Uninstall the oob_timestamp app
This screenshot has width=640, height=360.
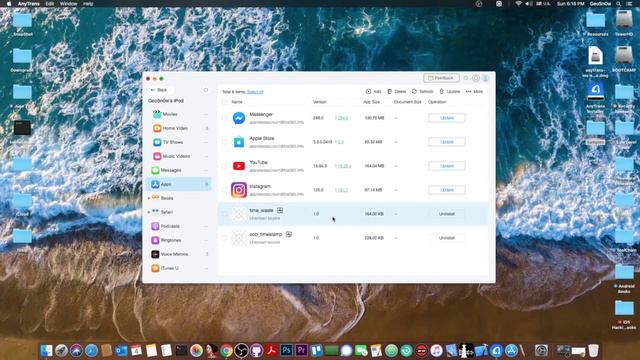click(x=447, y=238)
